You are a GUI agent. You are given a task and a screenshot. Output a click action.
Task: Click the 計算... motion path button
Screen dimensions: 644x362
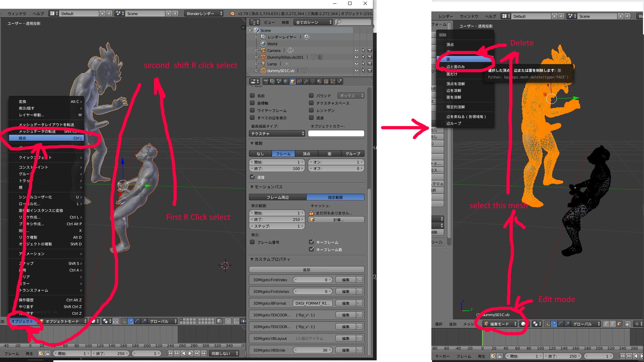(336, 220)
